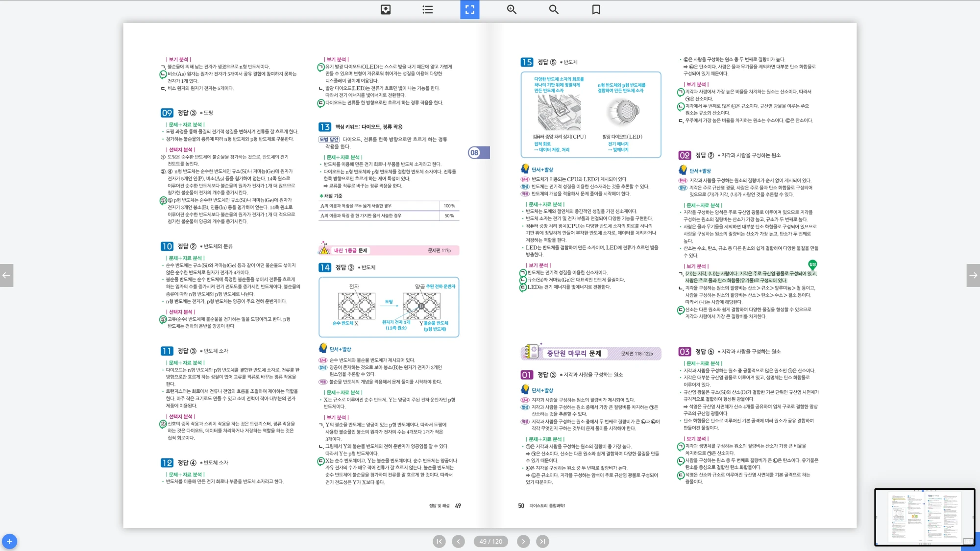Go to next page in bottom bar

tap(523, 541)
